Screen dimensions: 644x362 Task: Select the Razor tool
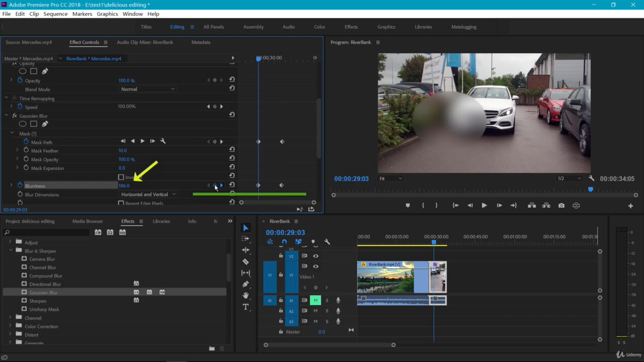[x=246, y=261]
